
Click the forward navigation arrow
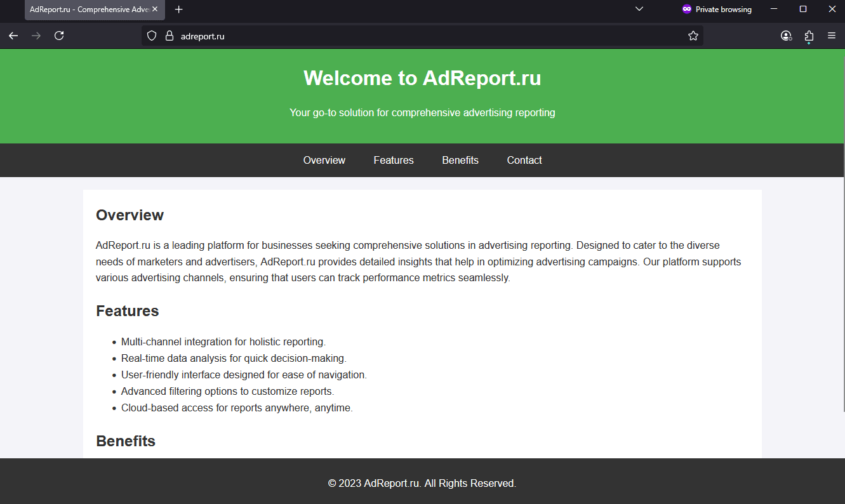click(36, 36)
